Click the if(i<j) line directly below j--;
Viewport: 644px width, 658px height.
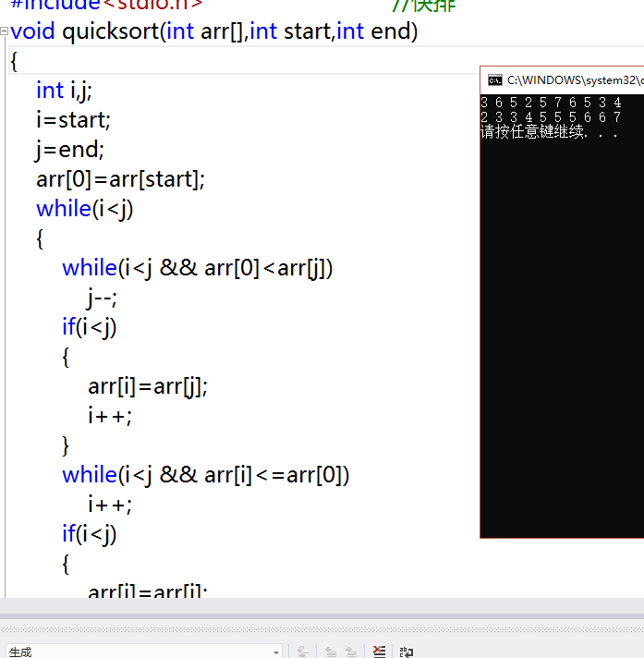90,327
